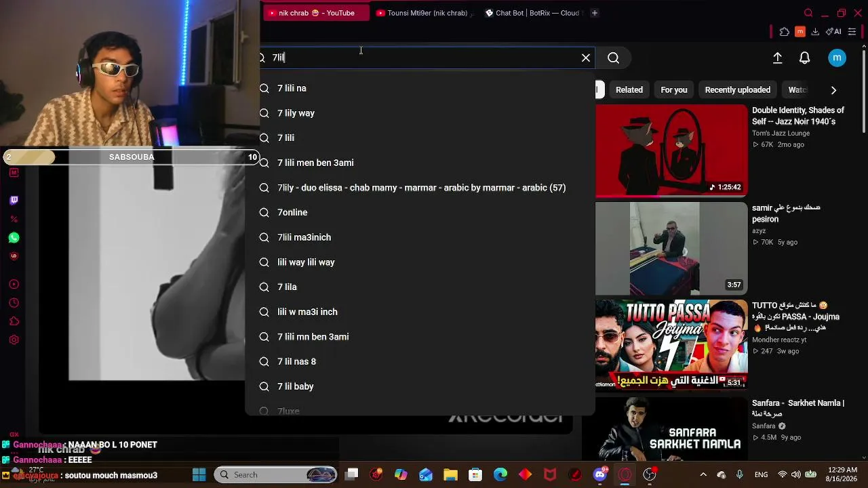Open Copilot from the taskbar
The width and height of the screenshot is (868, 488).
click(401, 474)
